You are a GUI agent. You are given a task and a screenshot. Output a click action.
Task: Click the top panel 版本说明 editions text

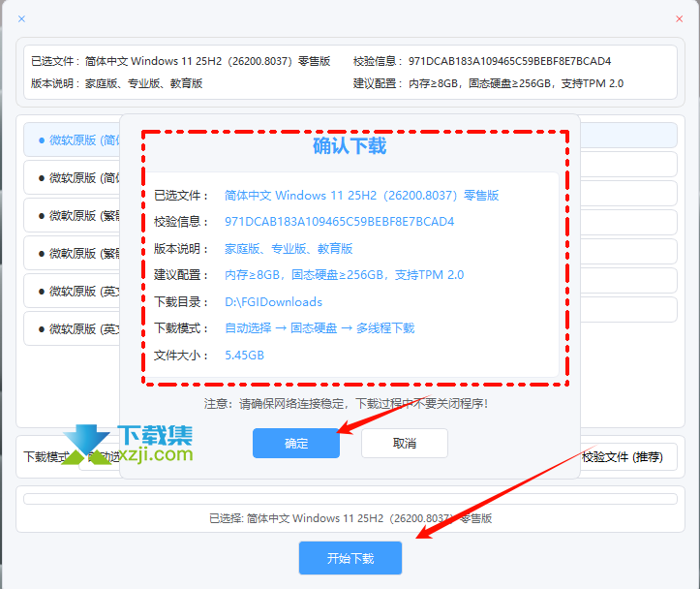tap(143, 83)
